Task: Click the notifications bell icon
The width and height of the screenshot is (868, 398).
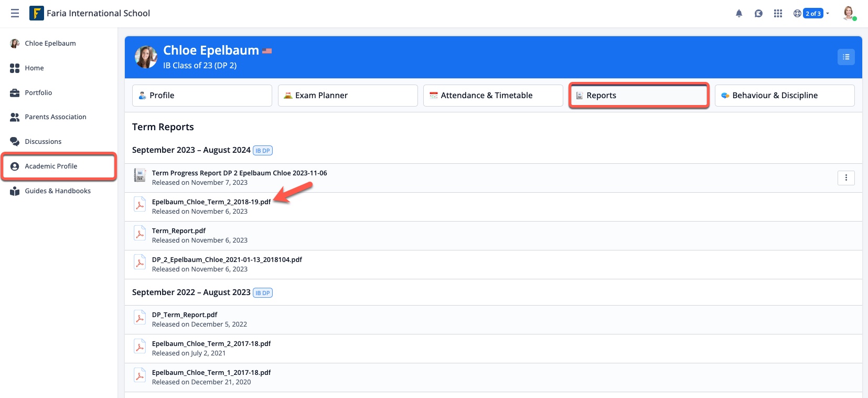Action: click(x=738, y=14)
